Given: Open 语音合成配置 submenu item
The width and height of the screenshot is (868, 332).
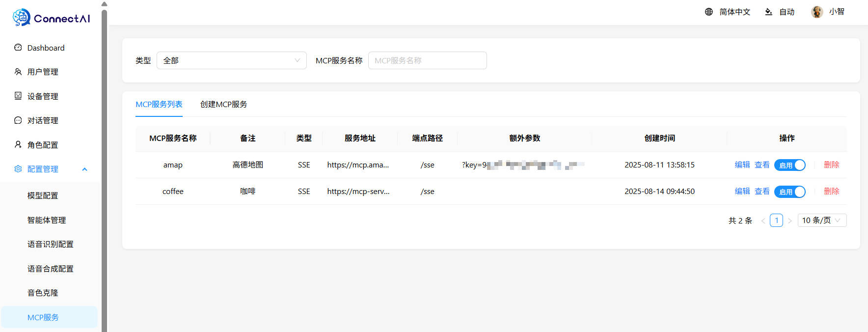Looking at the screenshot, I should [x=50, y=269].
